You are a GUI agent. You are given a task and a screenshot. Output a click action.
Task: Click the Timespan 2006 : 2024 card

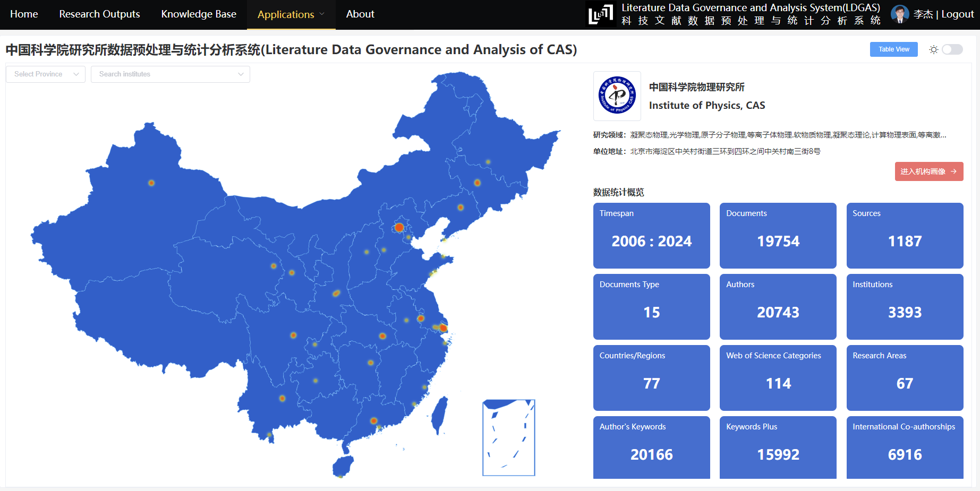651,236
